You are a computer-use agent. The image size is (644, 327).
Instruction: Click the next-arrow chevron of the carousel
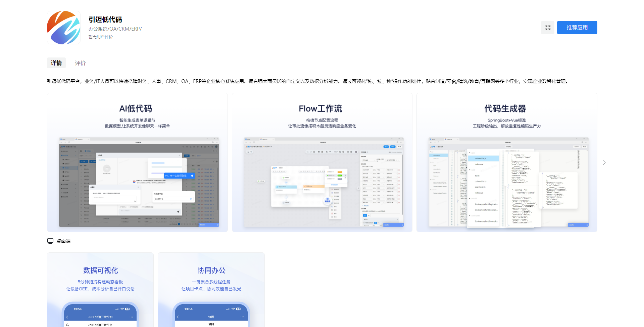pos(604,163)
